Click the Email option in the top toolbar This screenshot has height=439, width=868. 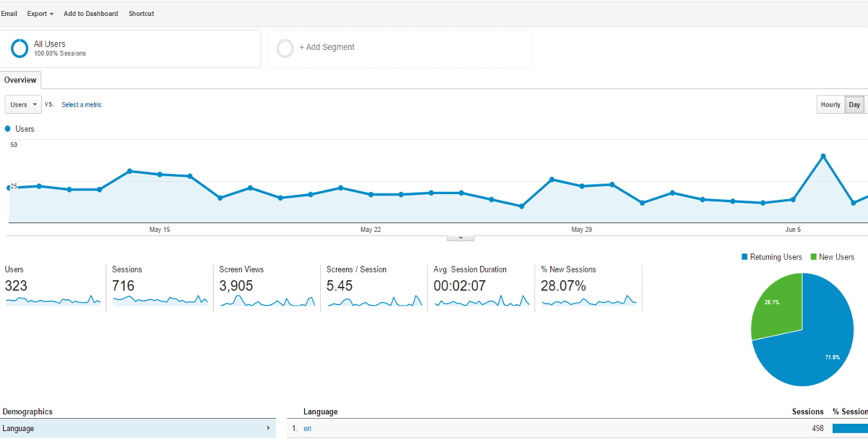(x=9, y=13)
